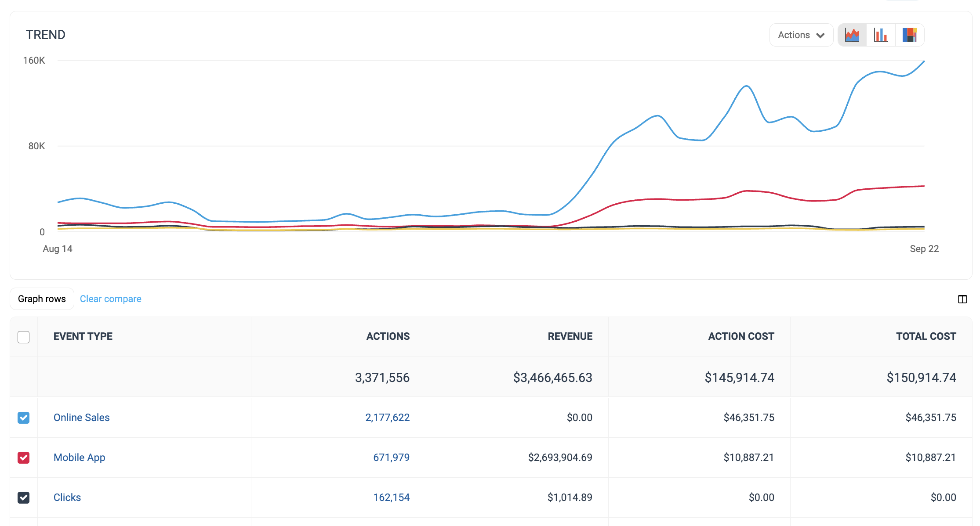Image resolution: width=980 pixels, height=526 pixels.
Task: Uncheck the Mobile App row checkbox
Action: pyautogui.click(x=24, y=458)
